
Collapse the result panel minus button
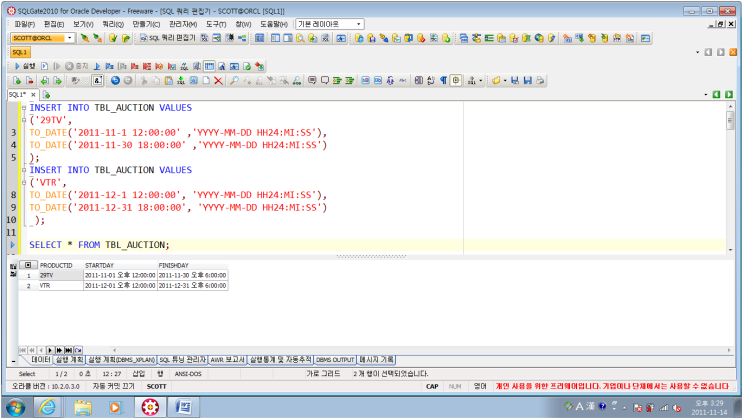[13, 361]
